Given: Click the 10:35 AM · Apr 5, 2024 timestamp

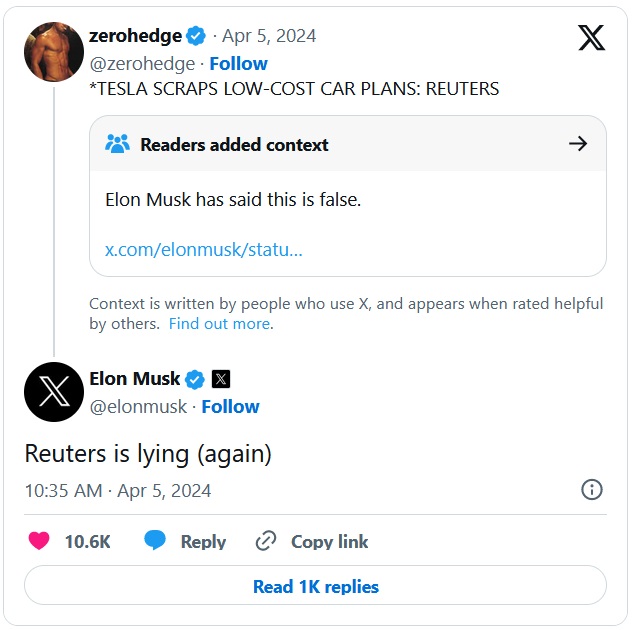Looking at the screenshot, I should click(x=118, y=490).
